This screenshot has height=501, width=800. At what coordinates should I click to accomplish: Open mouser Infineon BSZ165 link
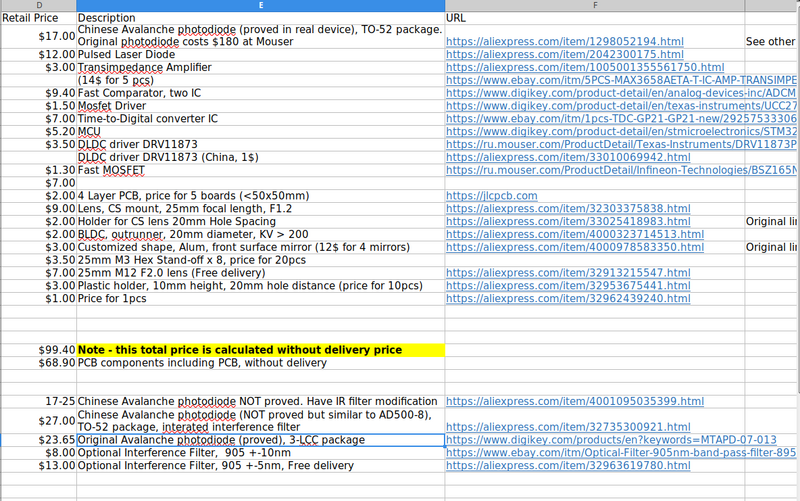pos(621,170)
